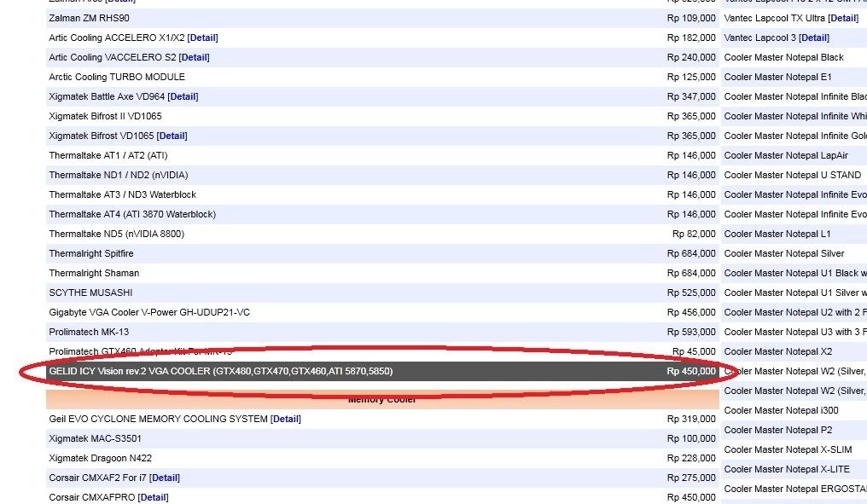Open Detail link for Corsair CMXAFPRO
The height and width of the screenshot is (504, 867).
153,497
